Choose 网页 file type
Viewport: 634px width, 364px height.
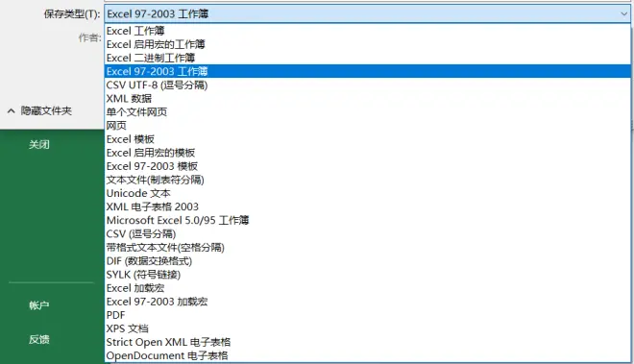[x=368, y=126]
